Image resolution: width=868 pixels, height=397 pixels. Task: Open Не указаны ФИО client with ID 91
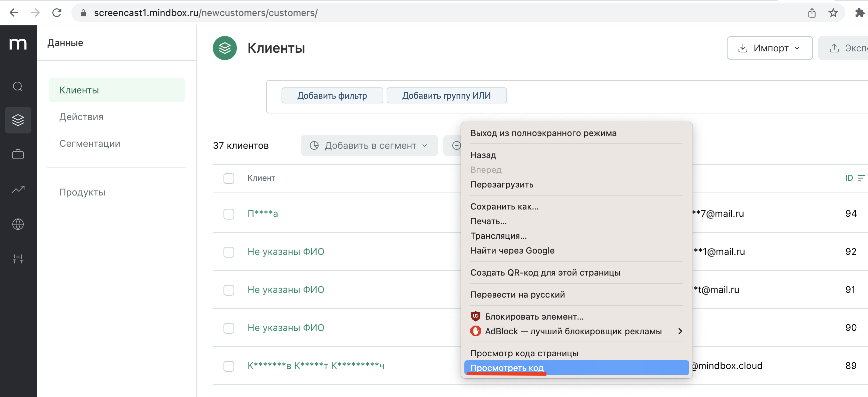(x=286, y=290)
